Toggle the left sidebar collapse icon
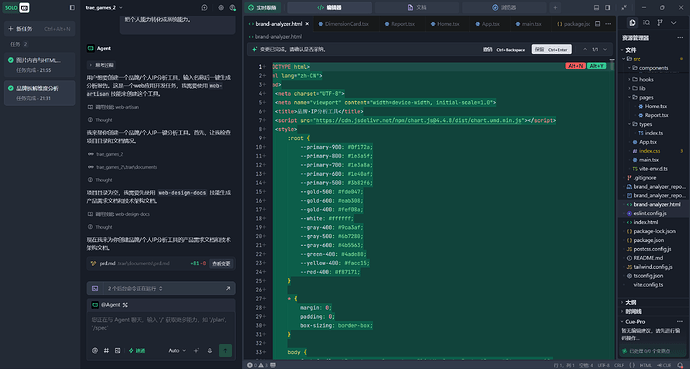The image size is (690, 369). pos(72,7)
